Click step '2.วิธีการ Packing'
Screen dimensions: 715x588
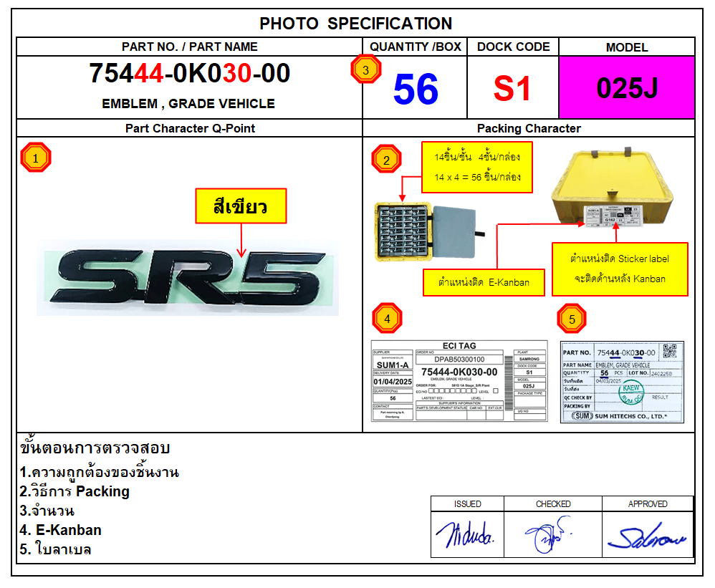click(75, 491)
